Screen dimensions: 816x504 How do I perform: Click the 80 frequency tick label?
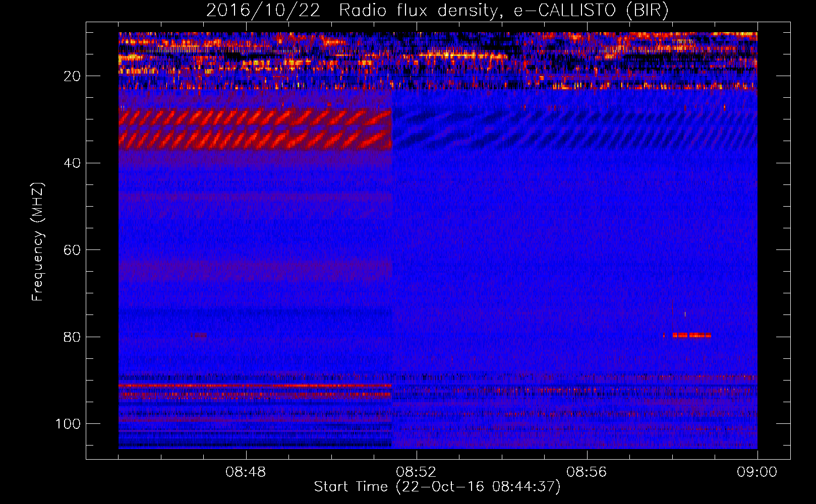(72, 337)
